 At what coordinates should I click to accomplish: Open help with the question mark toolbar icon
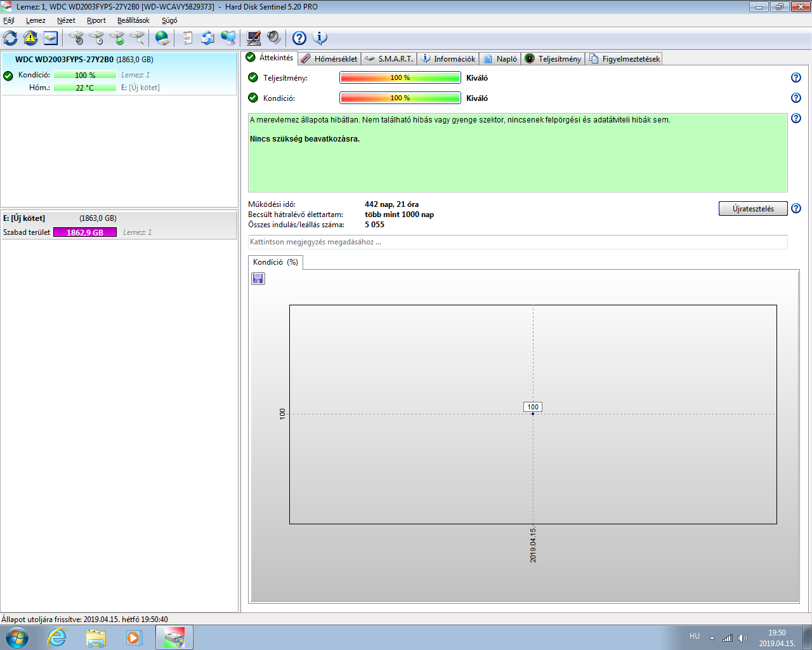[x=299, y=38]
